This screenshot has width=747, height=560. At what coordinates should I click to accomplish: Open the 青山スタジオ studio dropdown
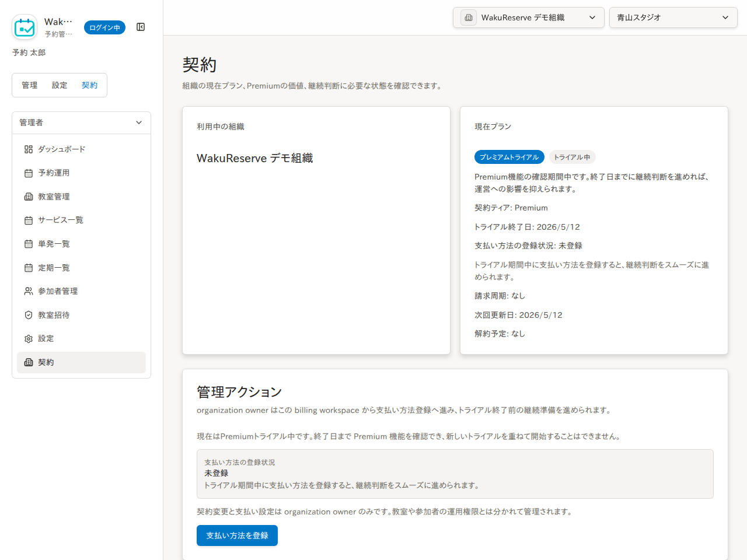(x=673, y=17)
